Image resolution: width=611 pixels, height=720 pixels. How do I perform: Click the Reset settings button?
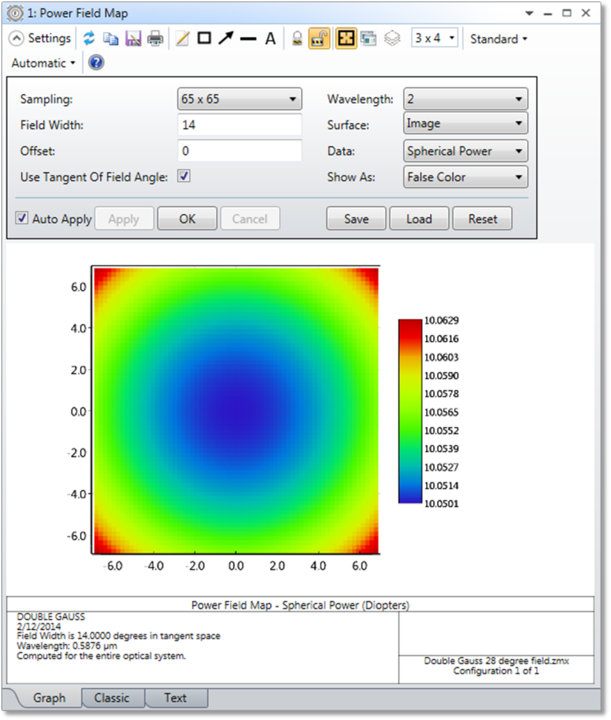tap(482, 219)
